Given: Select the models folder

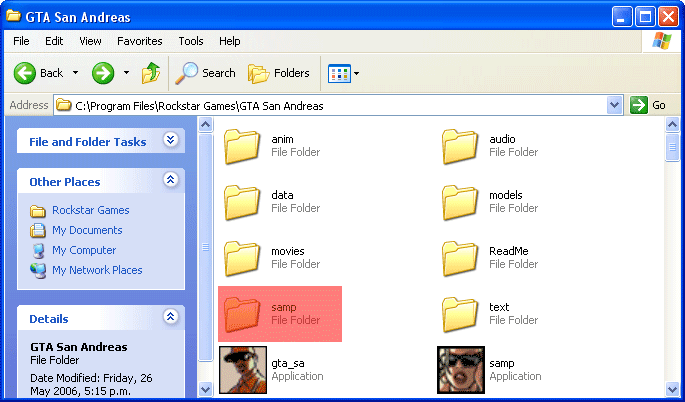Looking at the screenshot, I should (x=460, y=202).
